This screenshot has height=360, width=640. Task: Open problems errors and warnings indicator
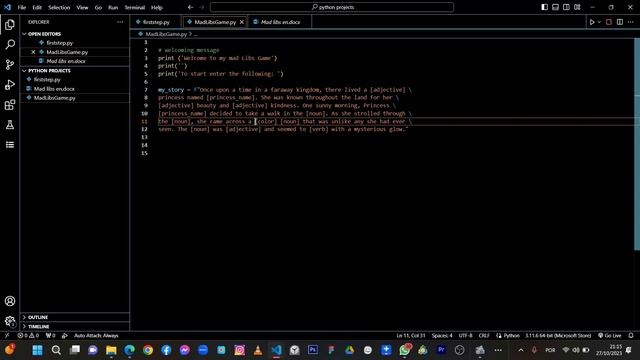(28, 336)
